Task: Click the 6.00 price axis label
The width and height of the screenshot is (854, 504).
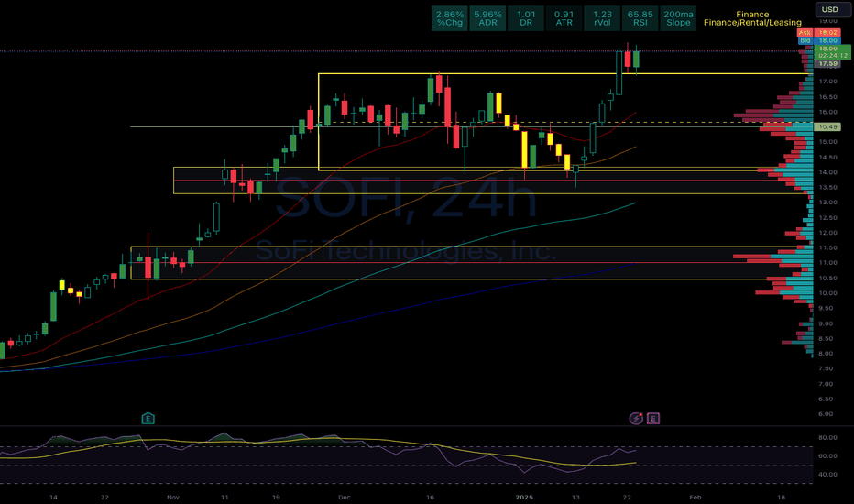Action: pyautogui.click(x=826, y=414)
